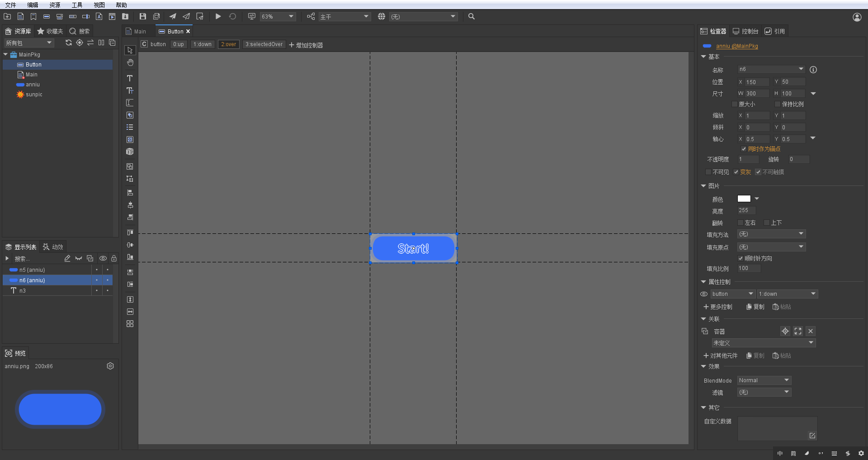The image size is (868, 460).
Task: Select the 3D loader tool
Action: coord(130,152)
